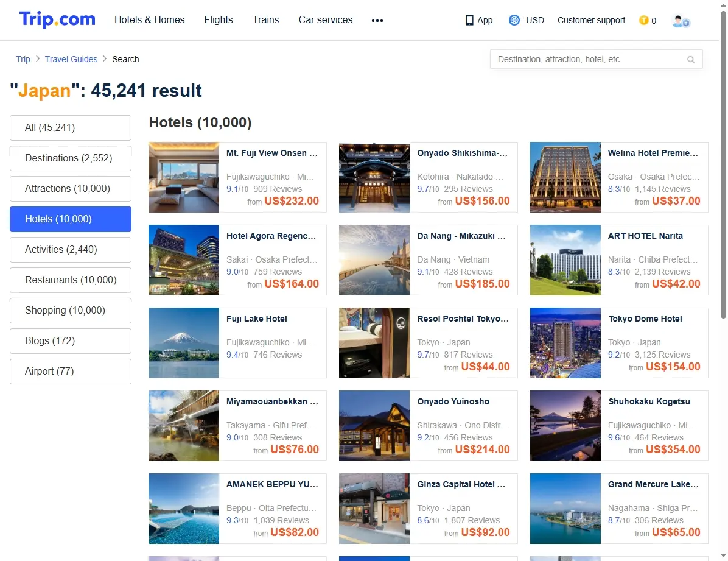Open Customer support link
The width and height of the screenshot is (728, 561).
[x=591, y=20]
